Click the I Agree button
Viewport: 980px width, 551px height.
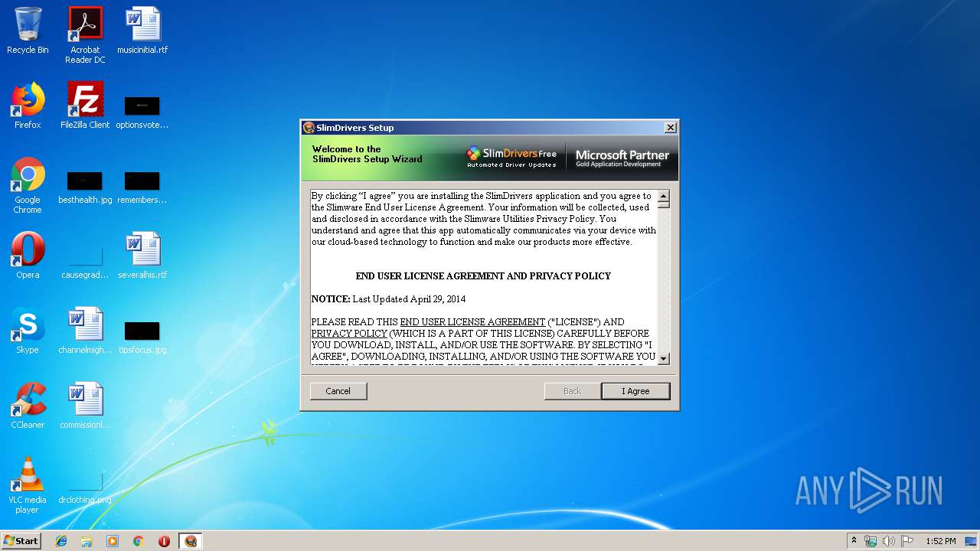click(635, 391)
